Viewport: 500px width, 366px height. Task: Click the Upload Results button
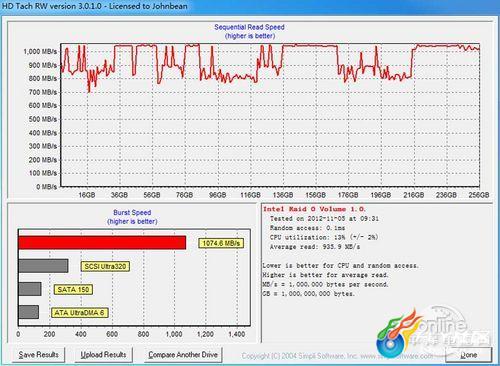coord(103,354)
